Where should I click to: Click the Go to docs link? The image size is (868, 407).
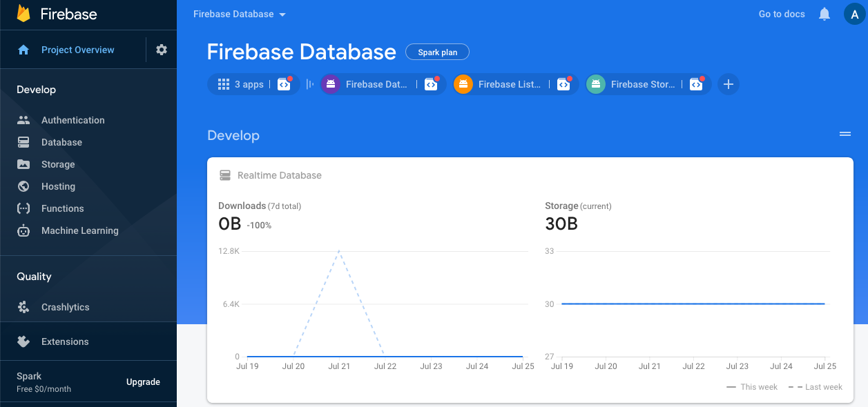pos(782,14)
